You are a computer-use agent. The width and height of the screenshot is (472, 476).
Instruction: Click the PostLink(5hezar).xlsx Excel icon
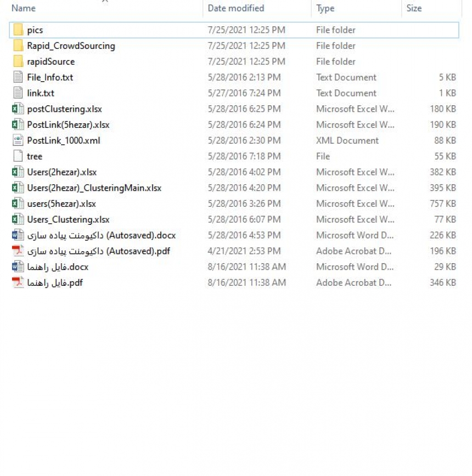[18, 124]
